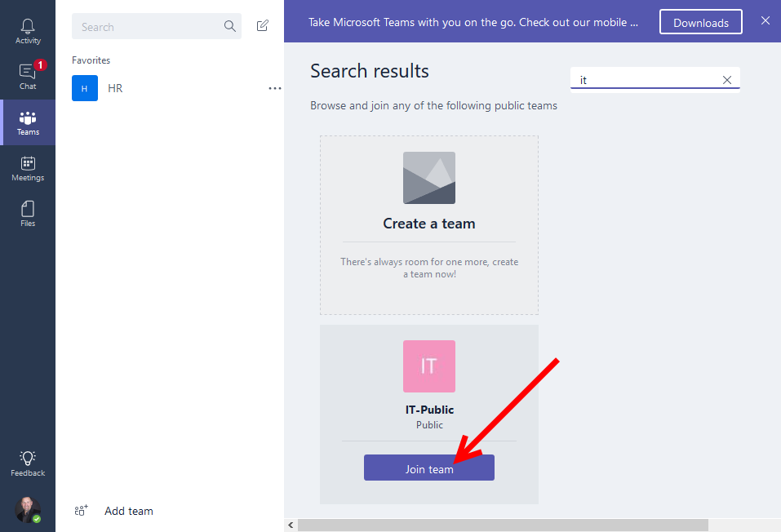Select the Teams icon in sidebar

tap(28, 122)
